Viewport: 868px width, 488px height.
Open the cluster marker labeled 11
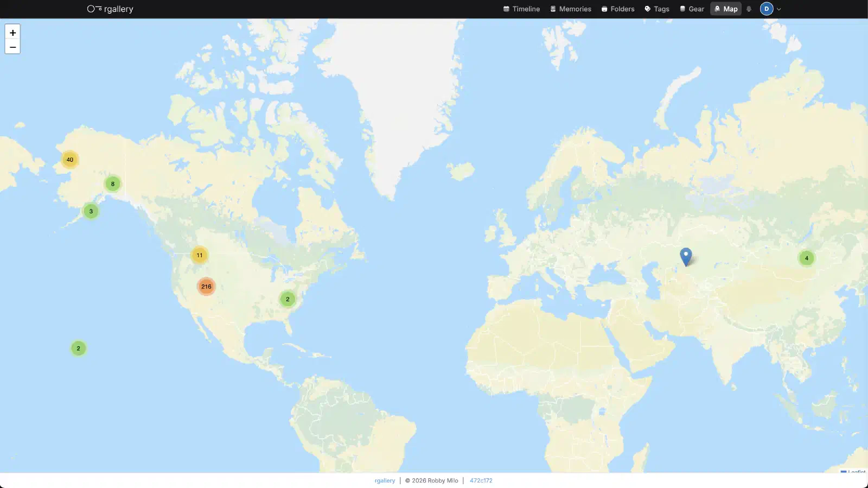pyautogui.click(x=200, y=255)
